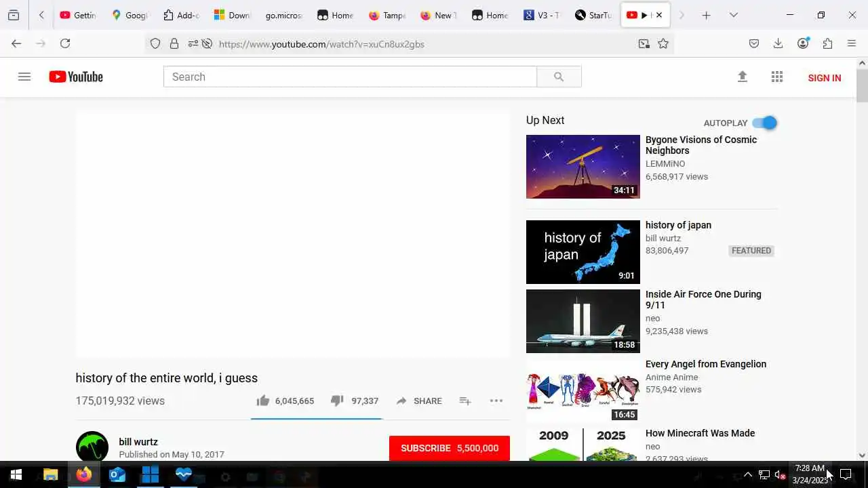Switch to the Getting Started tab
The height and width of the screenshot is (488, 868).
(x=77, y=15)
